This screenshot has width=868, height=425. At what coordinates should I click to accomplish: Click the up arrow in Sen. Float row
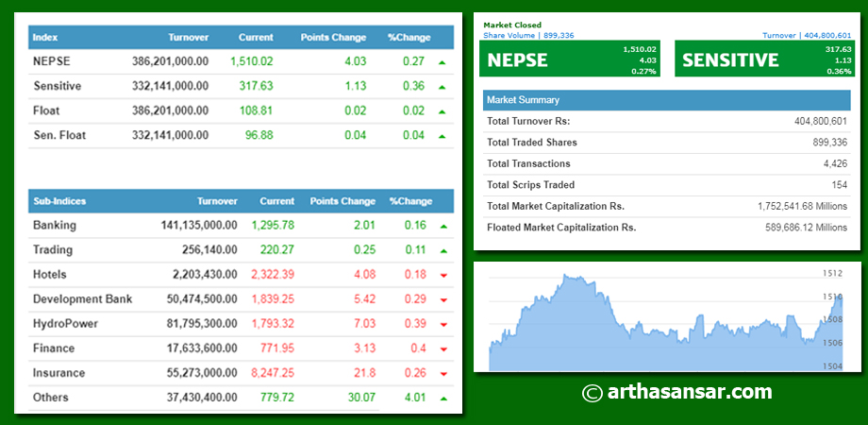(x=442, y=136)
